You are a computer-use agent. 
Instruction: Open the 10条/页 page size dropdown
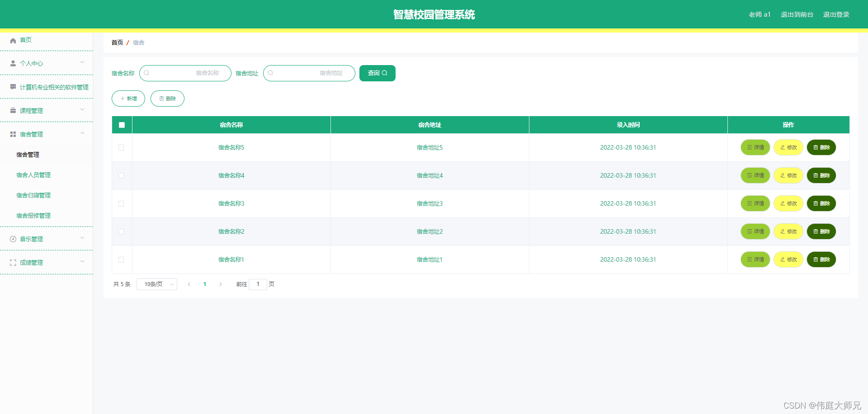(x=156, y=284)
